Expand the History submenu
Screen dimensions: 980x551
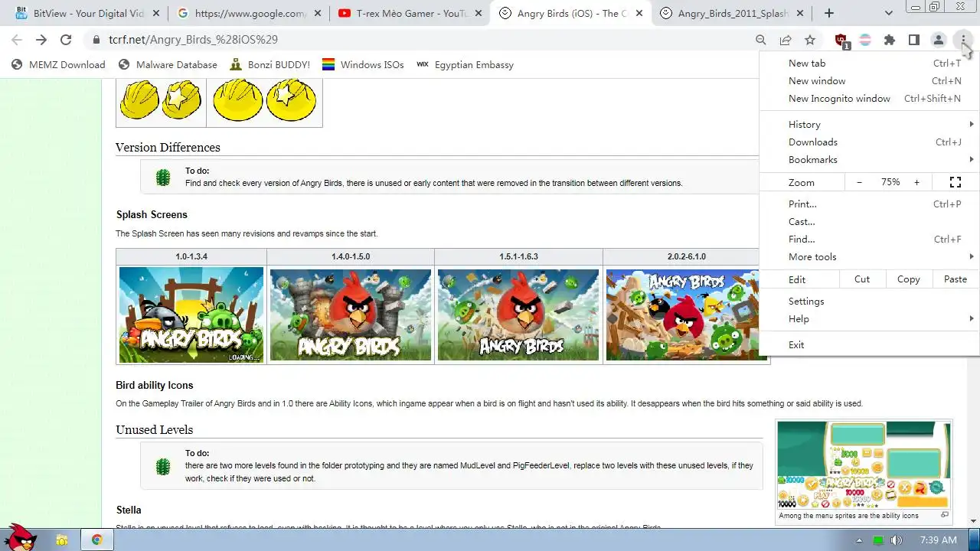[x=869, y=125]
